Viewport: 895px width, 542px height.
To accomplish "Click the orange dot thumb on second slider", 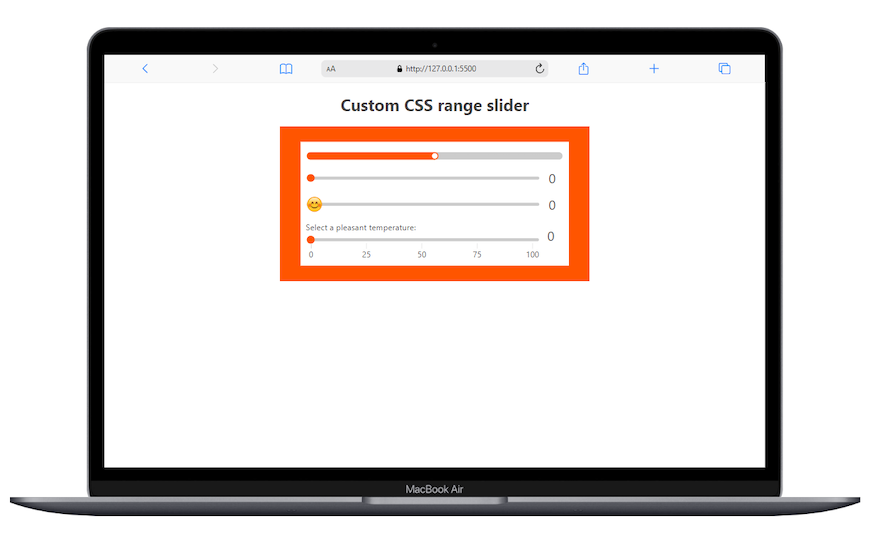I will pos(311,178).
